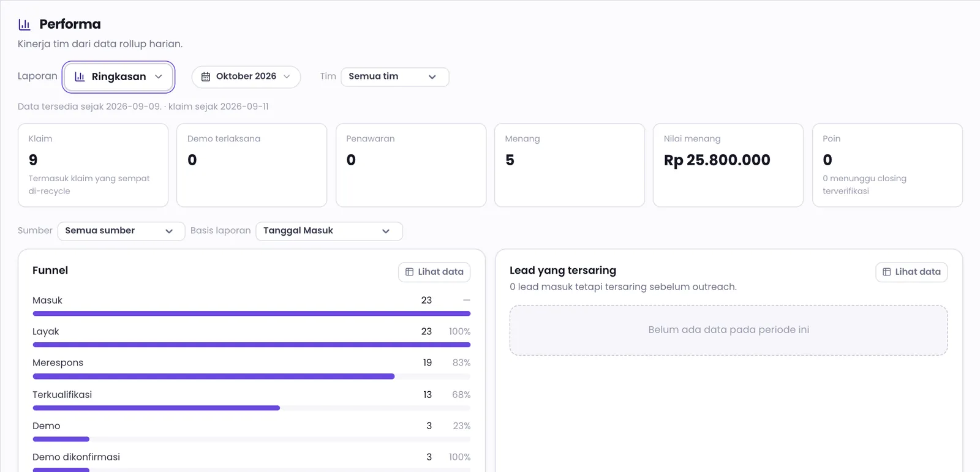
Task: Expand the Tanggal Masuk basis dropdown
Action: (x=329, y=231)
